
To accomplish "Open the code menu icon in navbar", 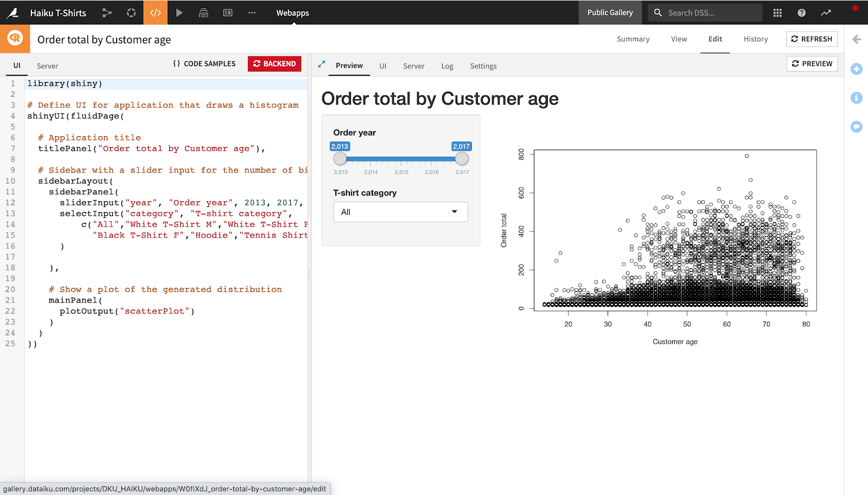I will [x=155, y=12].
